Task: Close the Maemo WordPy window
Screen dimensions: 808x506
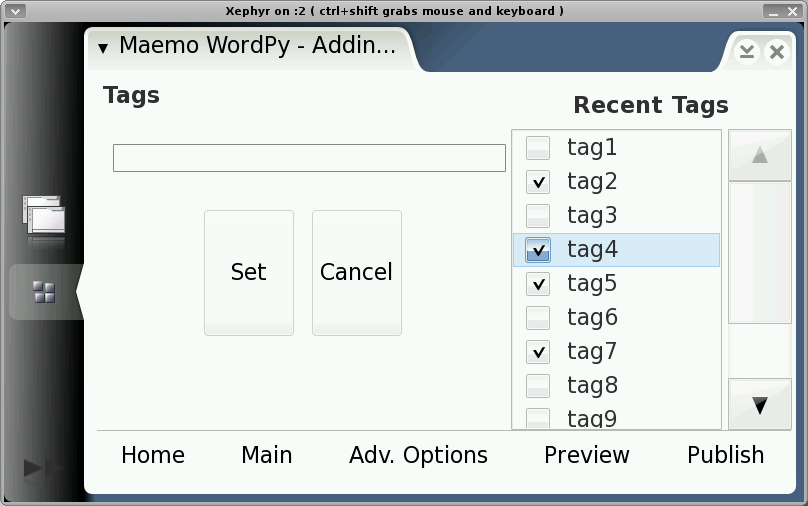Action: [777, 52]
